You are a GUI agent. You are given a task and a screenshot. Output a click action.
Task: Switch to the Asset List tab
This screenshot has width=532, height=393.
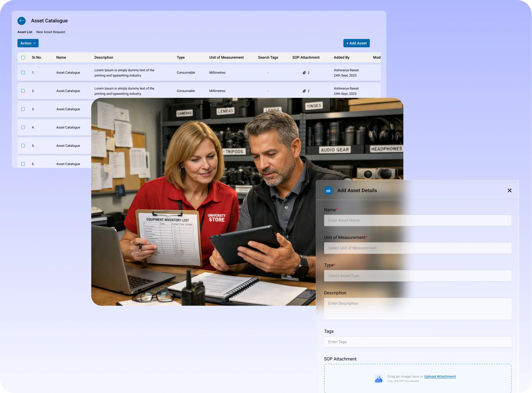tap(25, 32)
